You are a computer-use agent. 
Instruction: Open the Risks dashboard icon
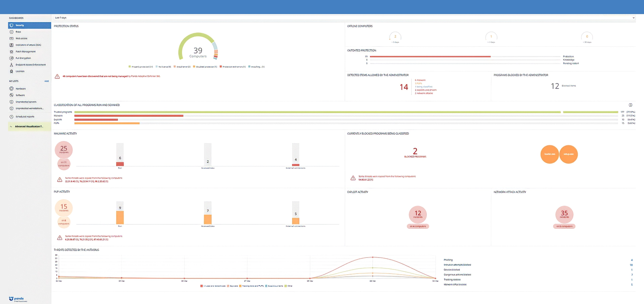11,32
